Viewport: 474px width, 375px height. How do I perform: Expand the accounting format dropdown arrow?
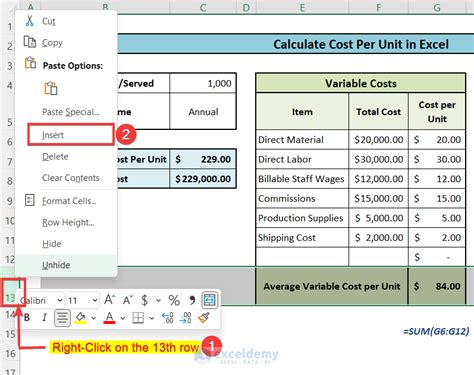tap(158, 301)
